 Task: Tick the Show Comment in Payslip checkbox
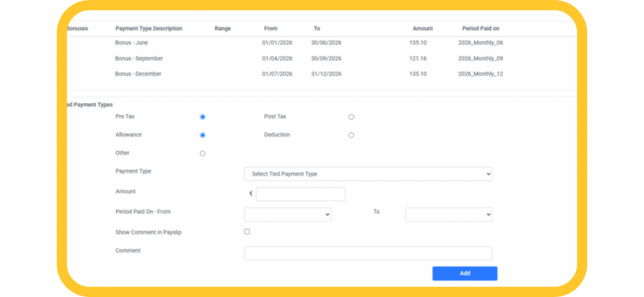click(x=247, y=232)
